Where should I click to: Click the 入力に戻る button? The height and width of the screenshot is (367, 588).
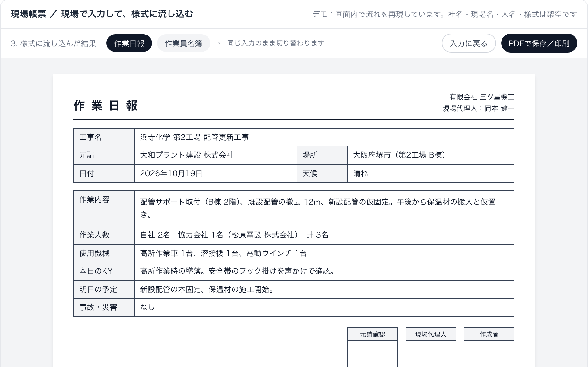click(x=469, y=43)
